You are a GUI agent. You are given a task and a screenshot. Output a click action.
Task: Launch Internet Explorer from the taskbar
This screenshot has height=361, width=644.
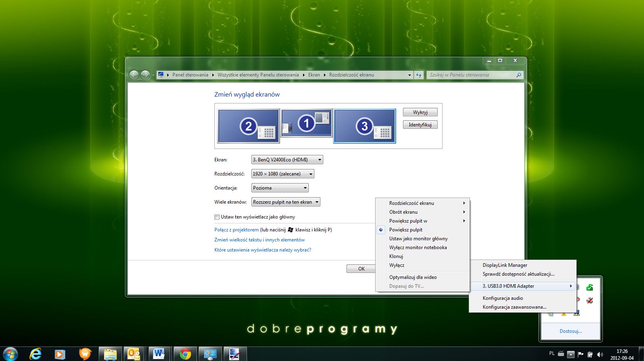pyautogui.click(x=35, y=354)
